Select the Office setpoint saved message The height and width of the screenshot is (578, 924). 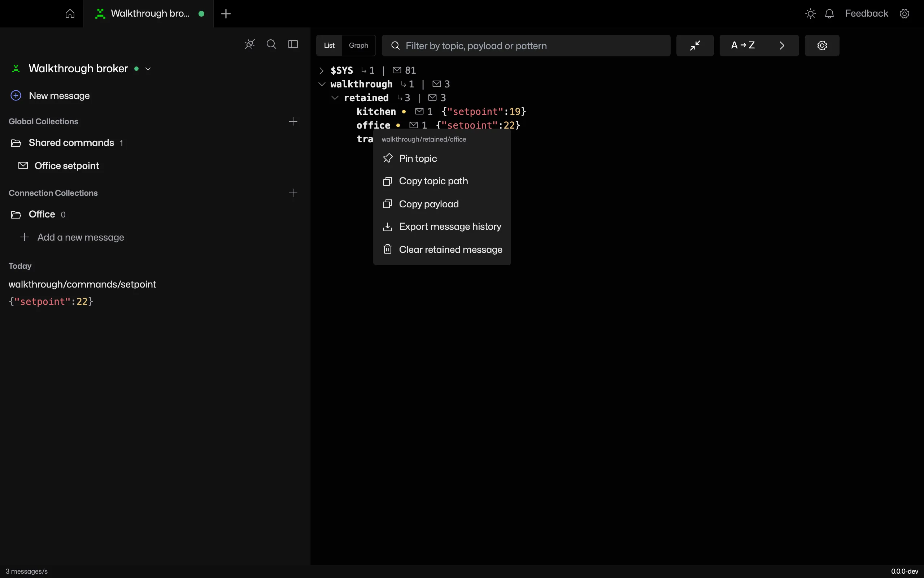(x=59, y=166)
